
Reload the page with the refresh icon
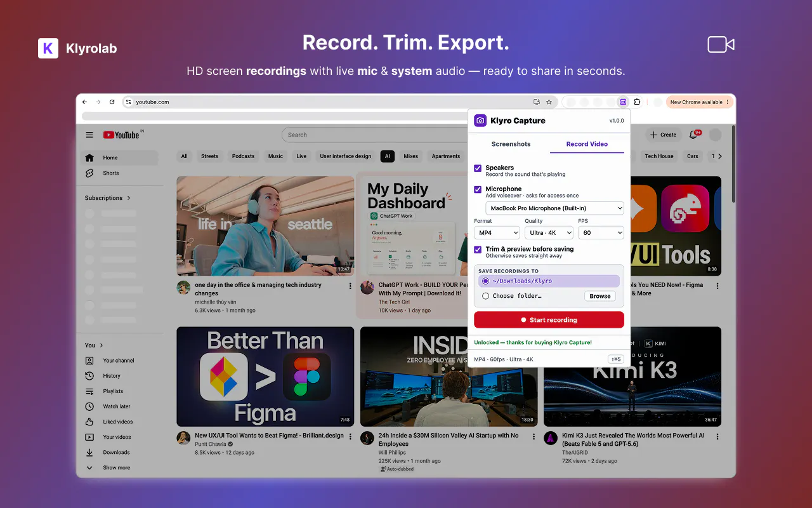point(112,102)
